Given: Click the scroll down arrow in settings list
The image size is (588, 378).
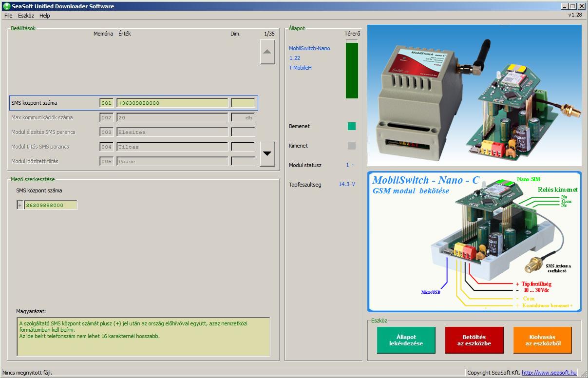Looking at the screenshot, I should (267, 153).
